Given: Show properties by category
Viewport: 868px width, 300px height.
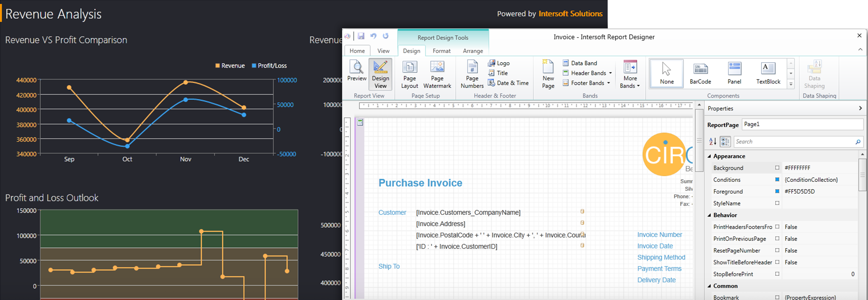Looking at the screenshot, I should click(x=725, y=141).
